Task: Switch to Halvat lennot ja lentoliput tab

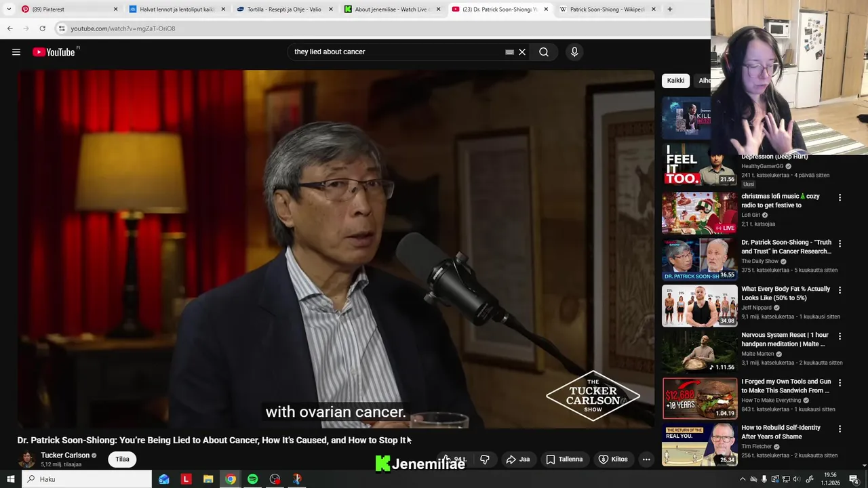Action: (176, 9)
